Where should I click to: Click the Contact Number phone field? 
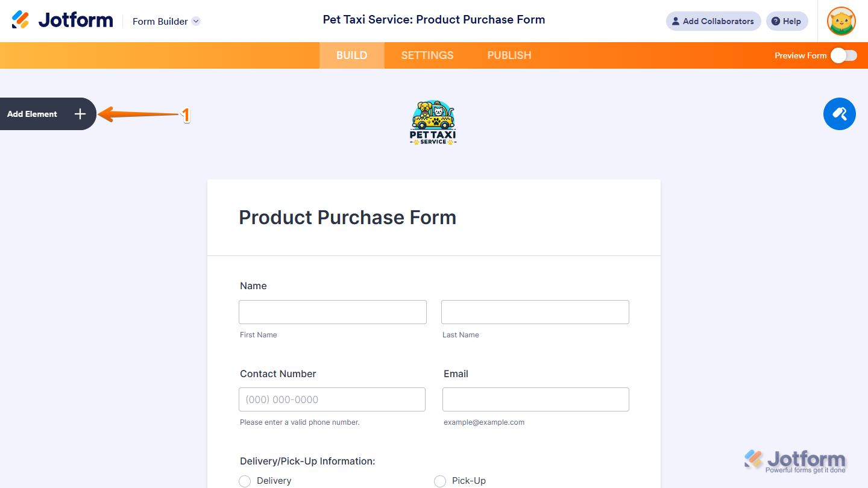[332, 399]
